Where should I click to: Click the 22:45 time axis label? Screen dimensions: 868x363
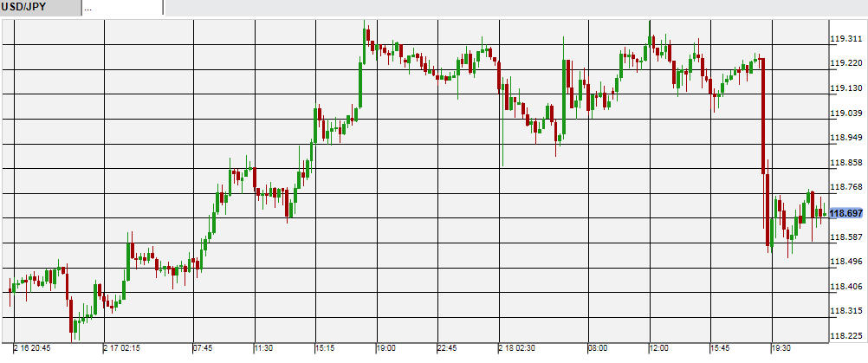pyautogui.click(x=447, y=348)
